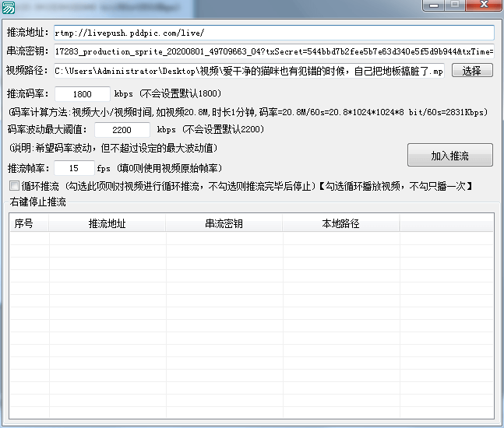This screenshot has height=428, width=504.
Task: Click the app icon in the title bar
Action: pos(9,7)
